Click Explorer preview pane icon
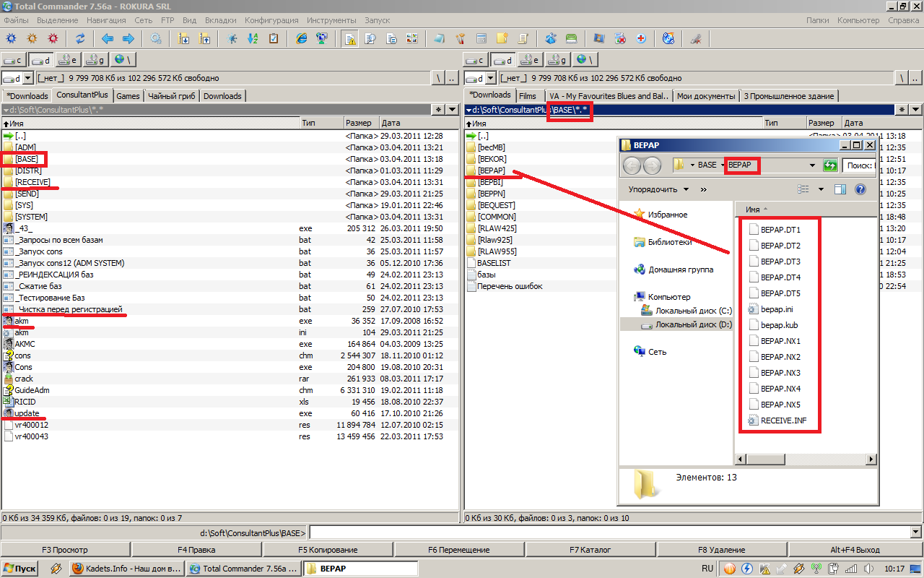924x578 pixels. pyautogui.click(x=840, y=189)
